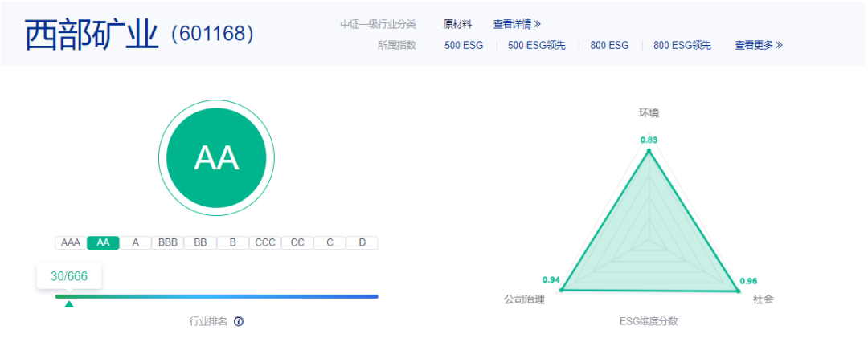Open the 500 ESG领先 index link

[537, 46]
